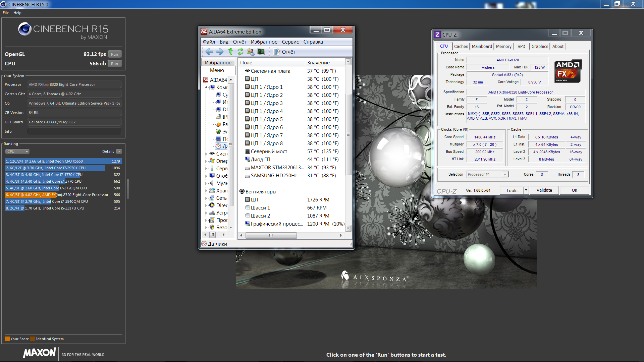Open the Processor #1 selection dropdown

point(505,174)
